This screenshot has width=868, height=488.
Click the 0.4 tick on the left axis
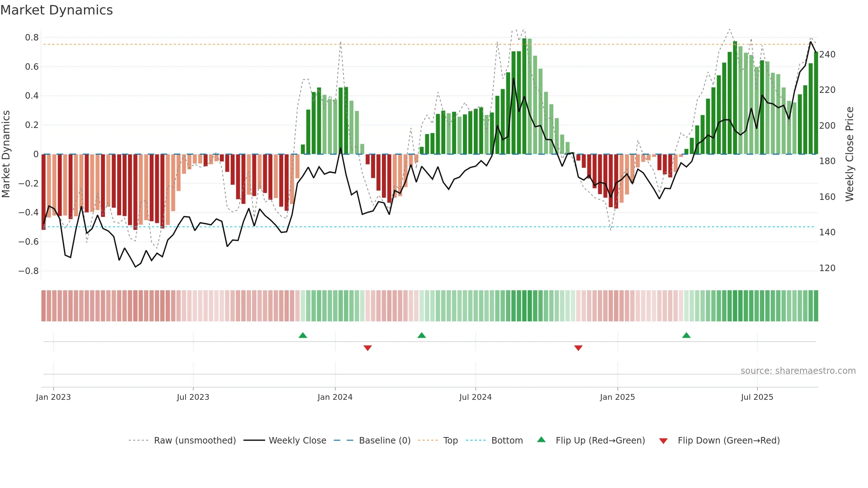pyautogui.click(x=32, y=96)
